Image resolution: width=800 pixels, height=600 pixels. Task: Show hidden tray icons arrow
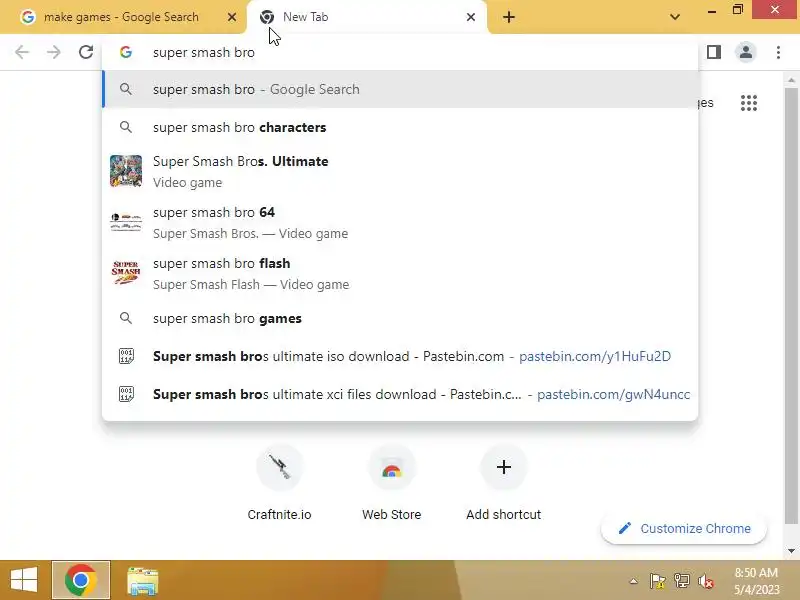coord(633,581)
